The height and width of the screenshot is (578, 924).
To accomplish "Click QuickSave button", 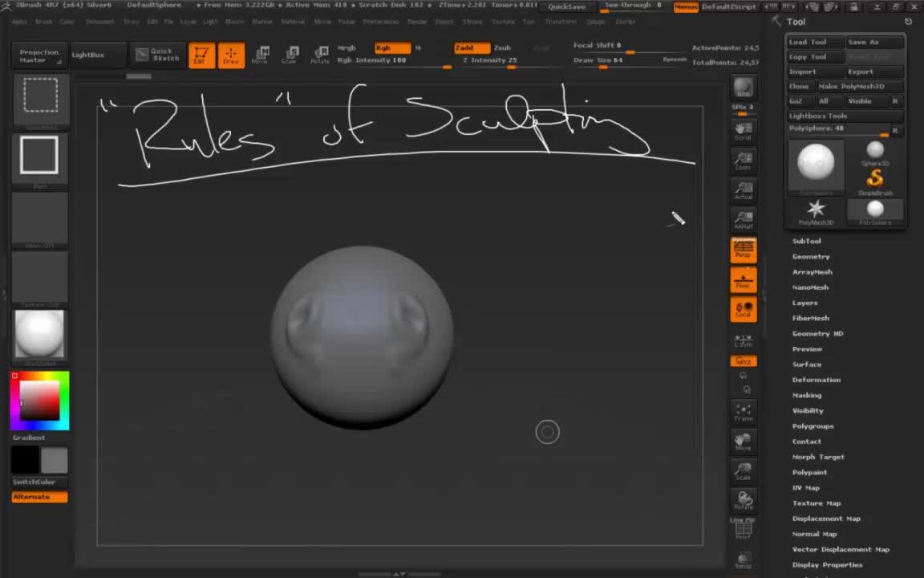I will [x=567, y=7].
